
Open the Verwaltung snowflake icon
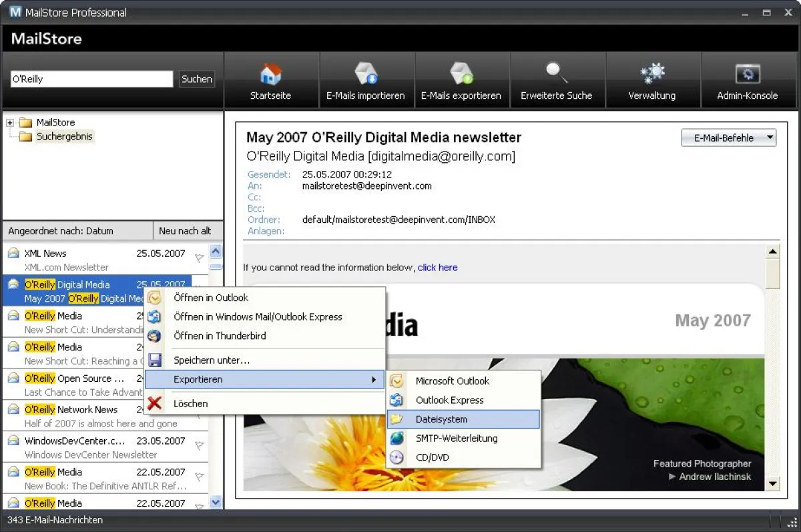tap(653, 73)
